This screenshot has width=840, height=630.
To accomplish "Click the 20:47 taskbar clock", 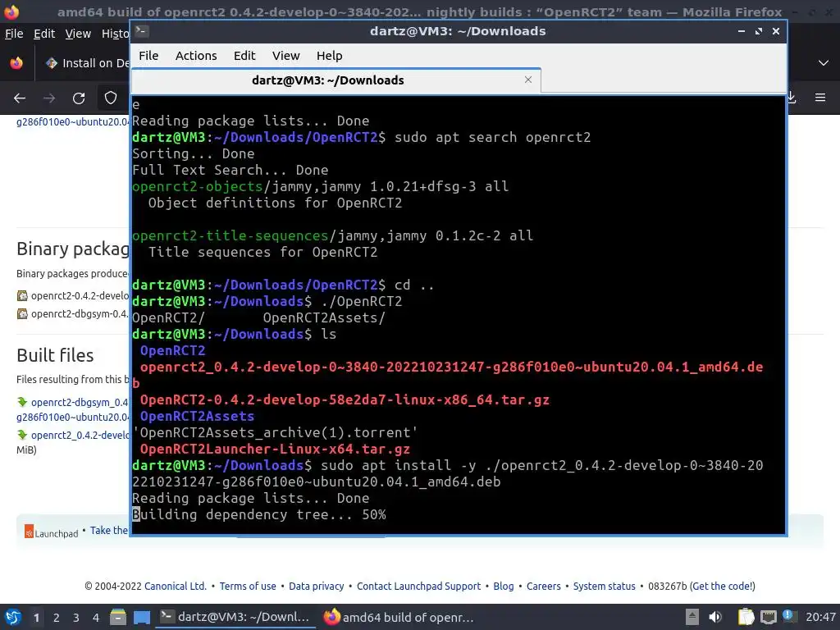I will pos(820,617).
